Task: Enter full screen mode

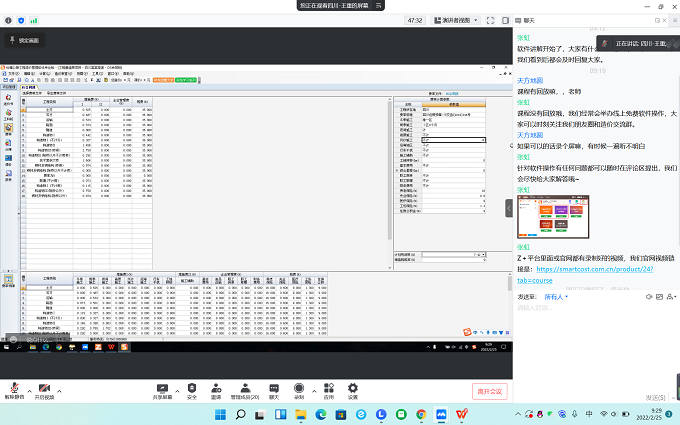Action: point(490,20)
